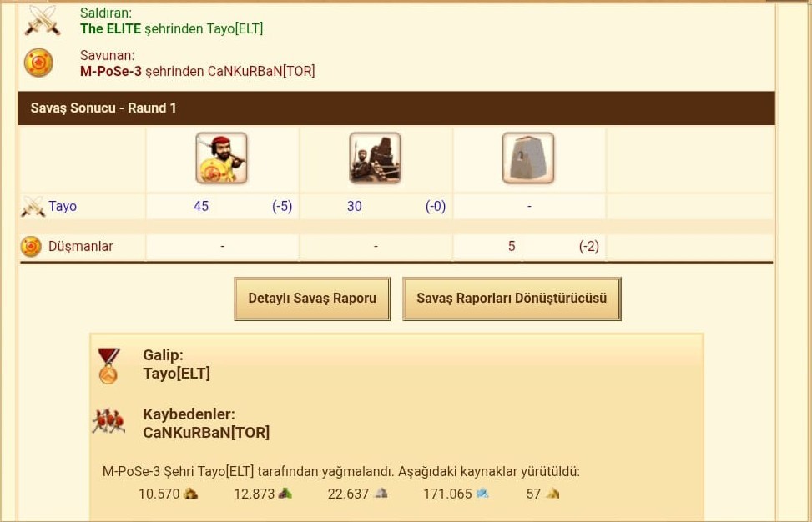
Task: Click the marble resource icon after 22.637
Action: pos(381,494)
